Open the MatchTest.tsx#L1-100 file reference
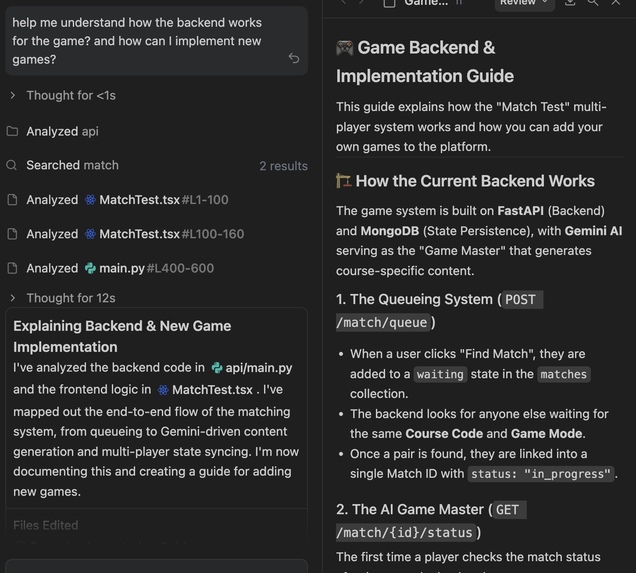Screen dimensions: 636x573 click(x=164, y=200)
